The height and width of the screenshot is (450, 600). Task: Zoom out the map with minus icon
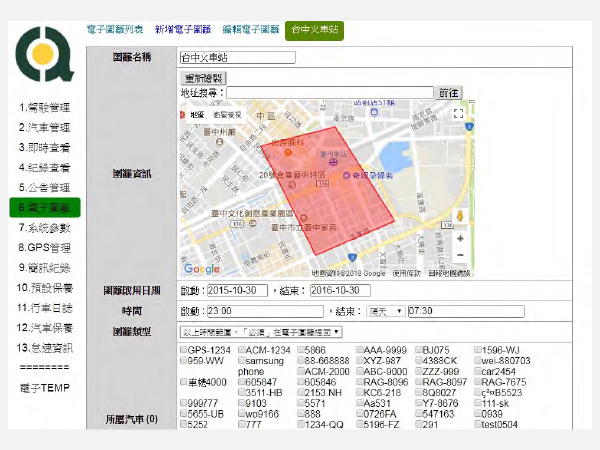460,255
